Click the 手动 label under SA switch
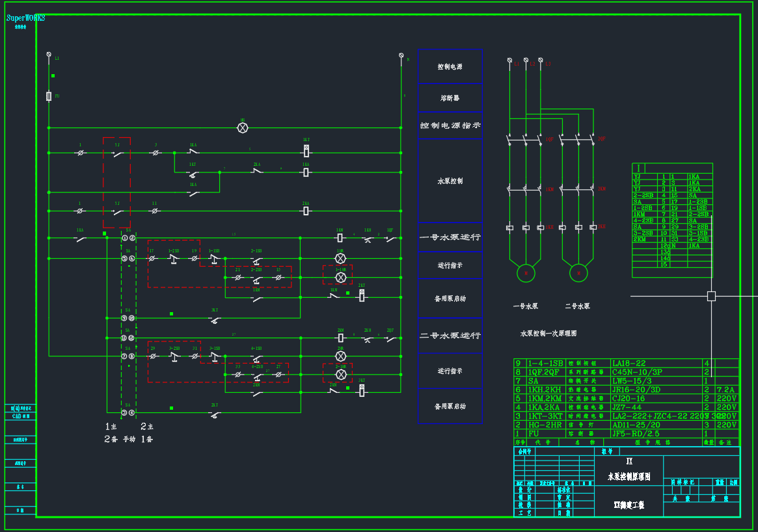This screenshot has height=532, width=758. [129, 439]
